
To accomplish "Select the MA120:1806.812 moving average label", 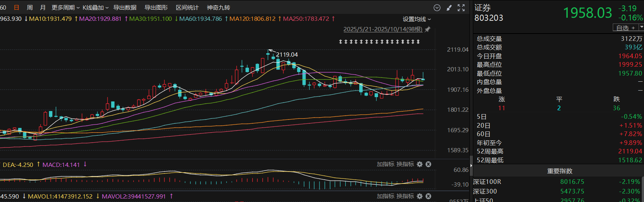I will coord(252,19).
